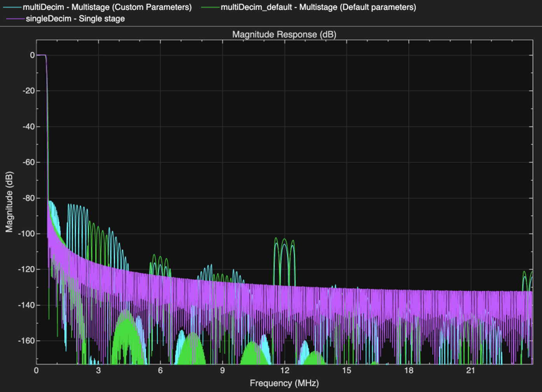Click the purple line swatch in legend

click(16, 19)
